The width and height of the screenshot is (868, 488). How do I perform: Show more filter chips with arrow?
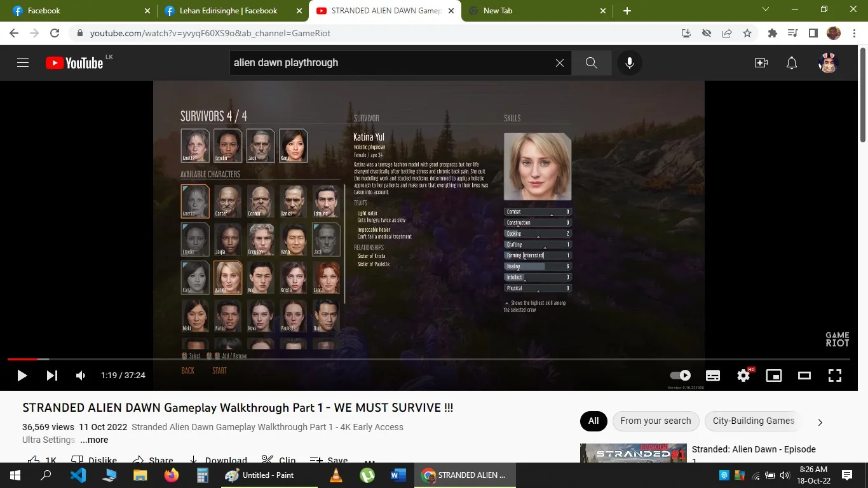coord(820,422)
